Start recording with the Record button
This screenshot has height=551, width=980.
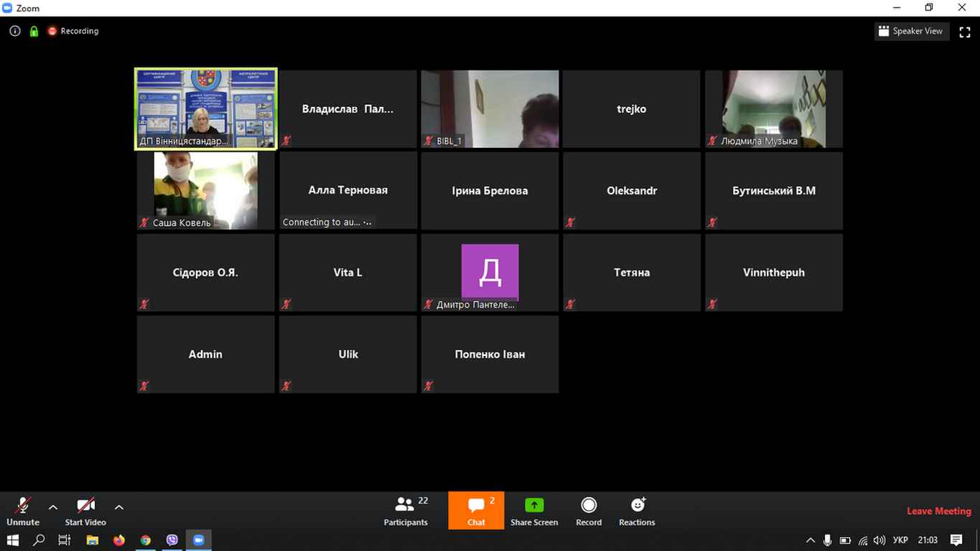(588, 511)
